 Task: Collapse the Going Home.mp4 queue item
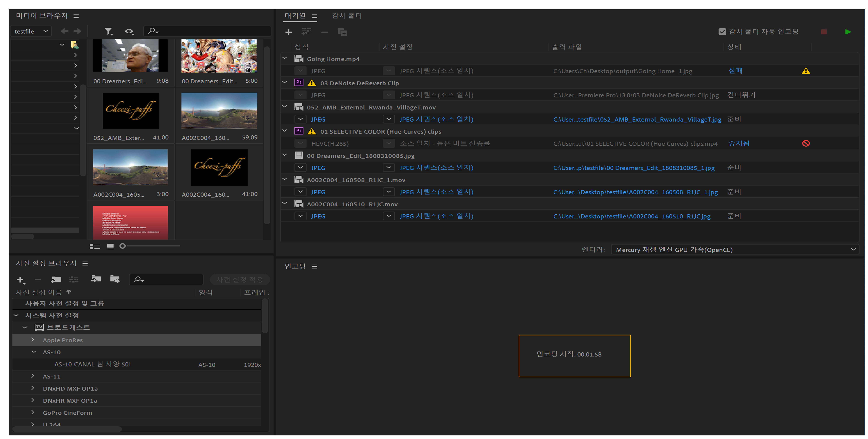click(x=285, y=58)
